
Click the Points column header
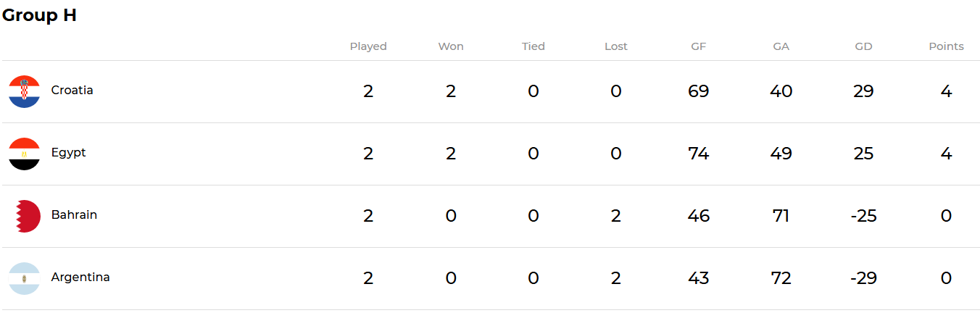(x=946, y=46)
